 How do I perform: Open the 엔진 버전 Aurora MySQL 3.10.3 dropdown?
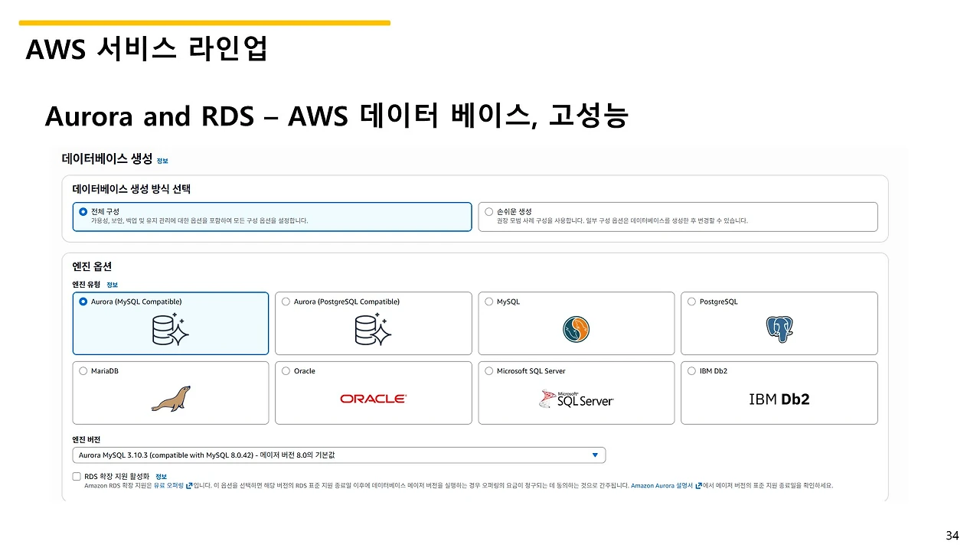coord(339,455)
